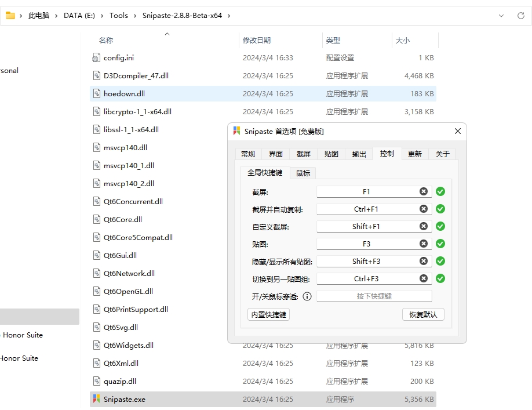This screenshot has width=532, height=410.
Task: Clear the Shift+F3 hotkey
Action: click(424, 260)
